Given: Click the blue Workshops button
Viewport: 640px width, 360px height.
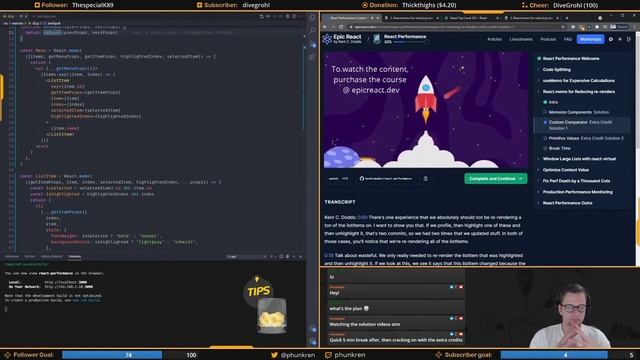Looking at the screenshot, I should click(590, 39).
